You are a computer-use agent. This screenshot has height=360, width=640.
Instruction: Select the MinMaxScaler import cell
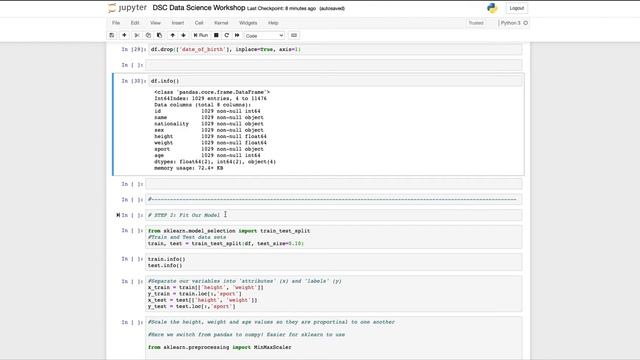[333, 338]
